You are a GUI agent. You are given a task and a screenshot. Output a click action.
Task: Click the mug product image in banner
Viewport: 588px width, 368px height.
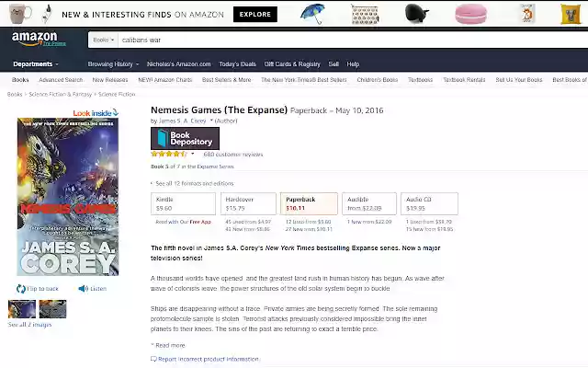20,14
